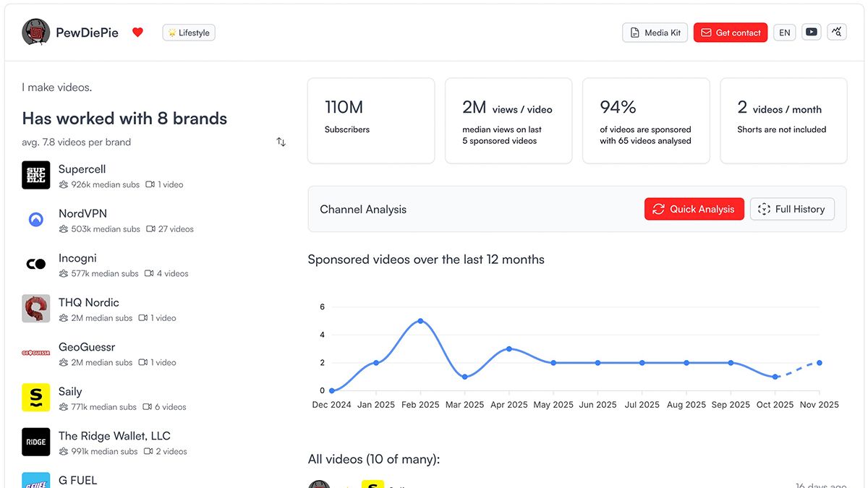Select the Nov 2025 chart data point

point(819,363)
